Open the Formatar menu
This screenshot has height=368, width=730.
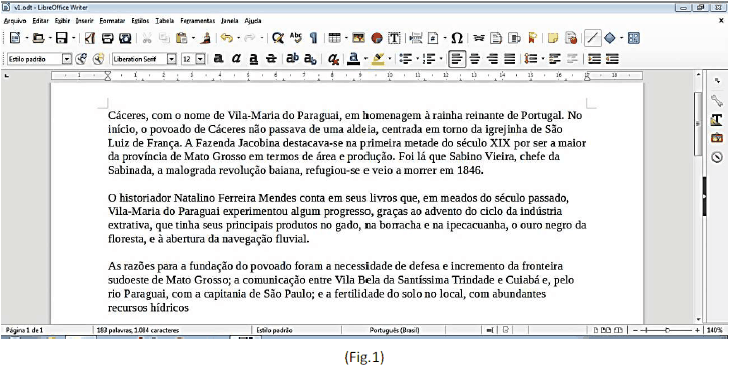coord(112,21)
